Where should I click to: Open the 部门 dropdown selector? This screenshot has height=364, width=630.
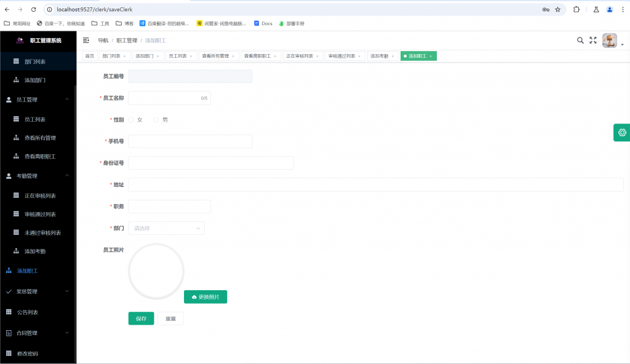(x=166, y=228)
